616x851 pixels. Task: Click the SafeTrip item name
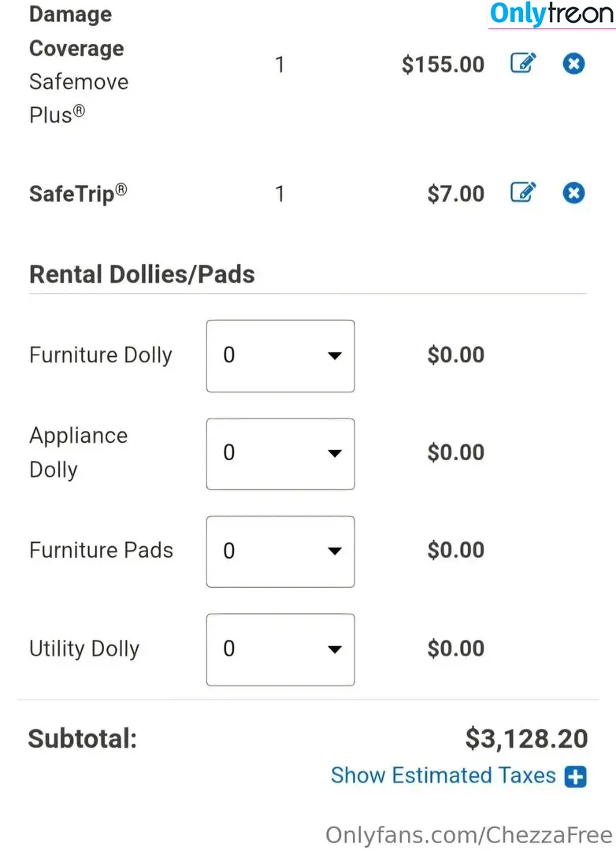[78, 193]
